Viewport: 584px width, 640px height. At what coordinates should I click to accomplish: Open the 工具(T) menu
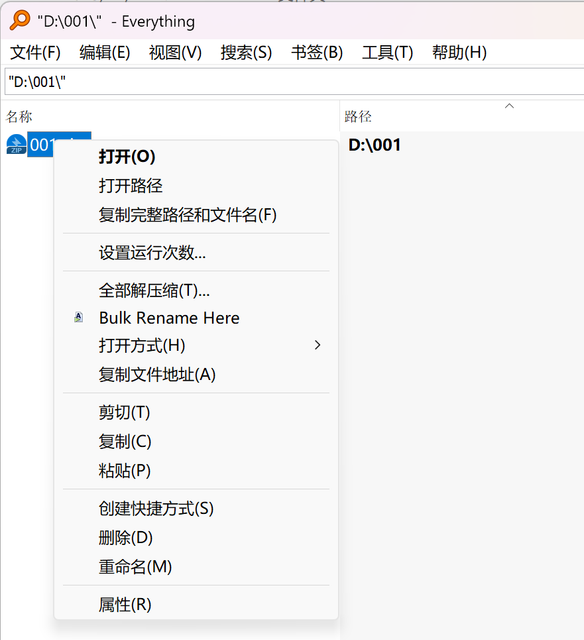[x=388, y=53]
